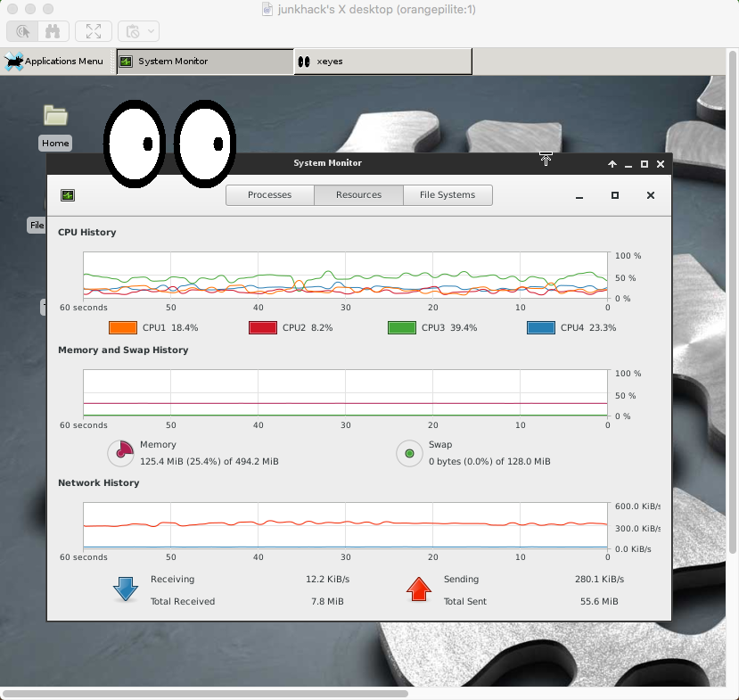The image size is (739, 700).
Task: Click the Memory pie chart icon
Action: (x=121, y=453)
